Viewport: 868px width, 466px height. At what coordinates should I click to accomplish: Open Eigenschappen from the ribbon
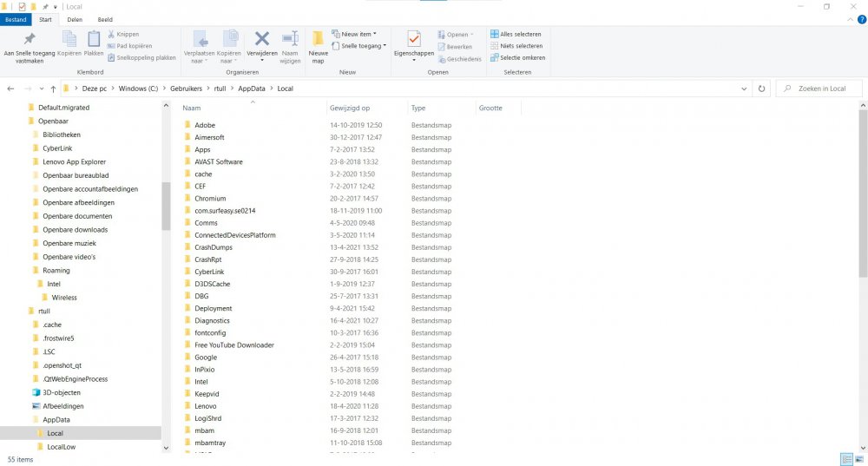(413, 40)
